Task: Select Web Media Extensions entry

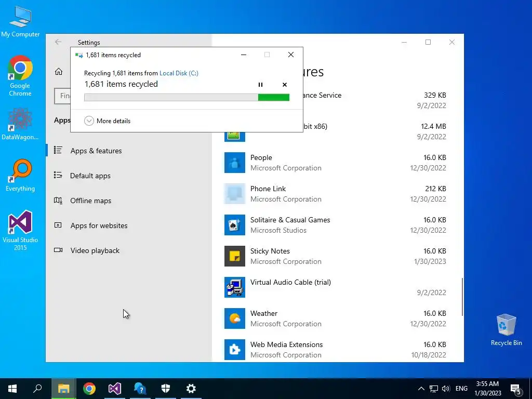Action: [x=335, y=350]
